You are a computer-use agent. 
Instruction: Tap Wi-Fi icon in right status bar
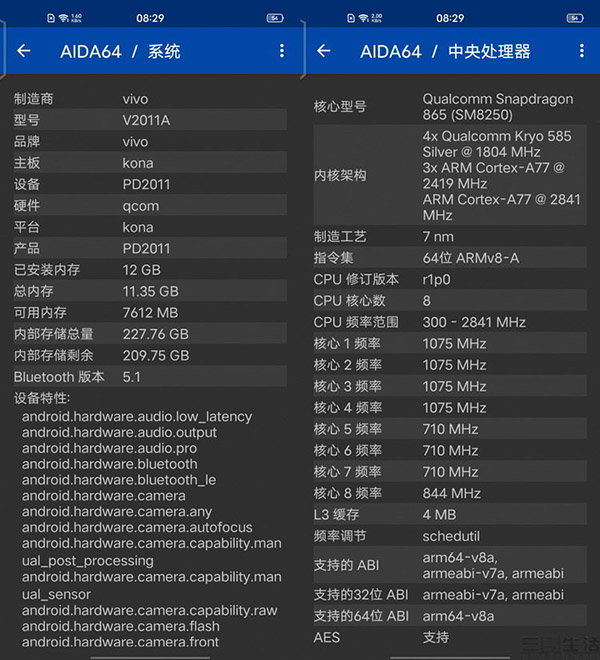[x=362, y=18]
